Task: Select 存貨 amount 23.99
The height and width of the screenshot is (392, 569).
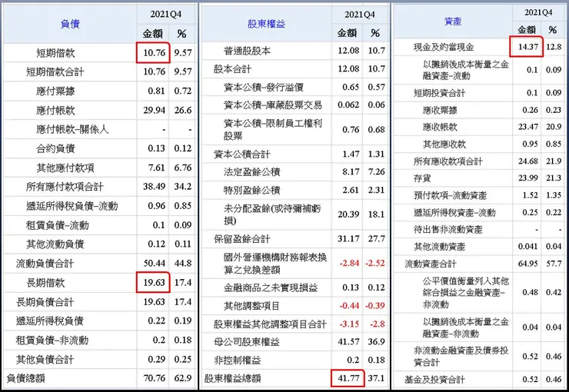Action: click(x=528, y=178)
